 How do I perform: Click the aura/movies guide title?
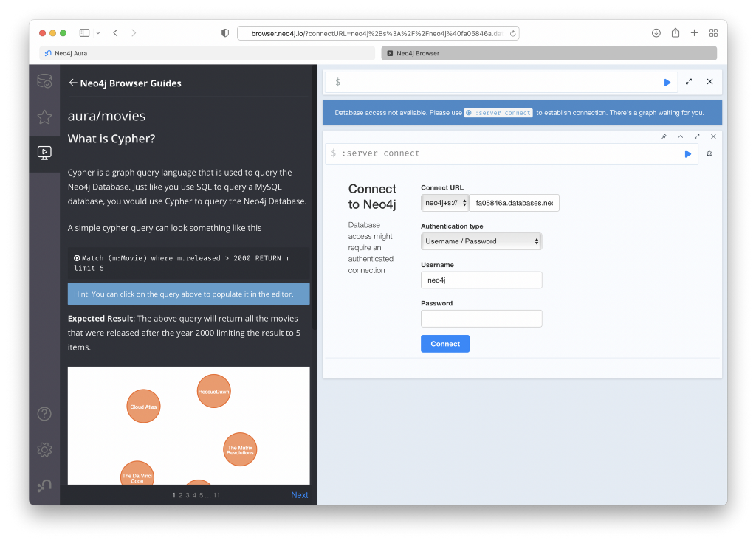pyautogui.click(x=106, y=116)
